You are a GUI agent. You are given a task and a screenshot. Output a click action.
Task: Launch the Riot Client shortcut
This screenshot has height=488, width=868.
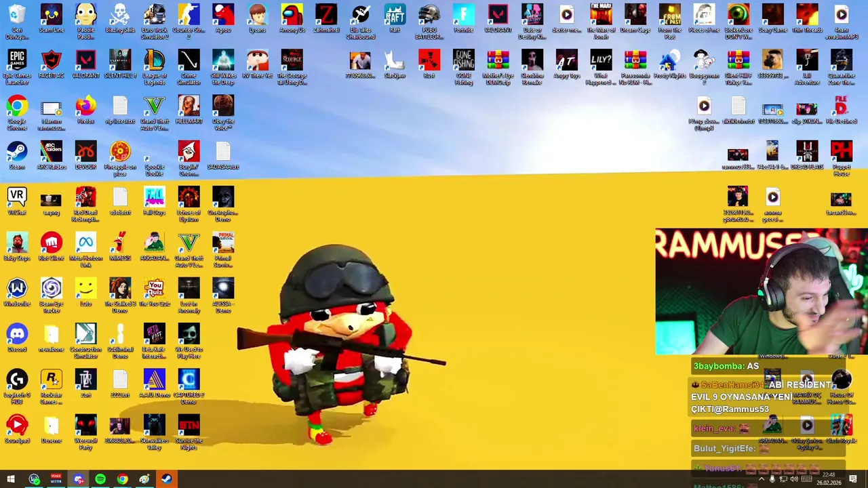52,247
